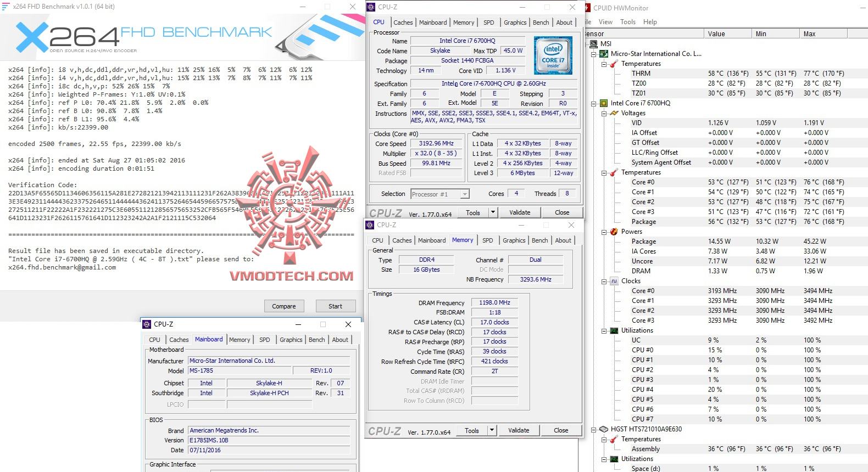Viewport: 868px width, 472px height.
Task: Open the Tools menu in HWMonitor
Action: tap(628, 22)
